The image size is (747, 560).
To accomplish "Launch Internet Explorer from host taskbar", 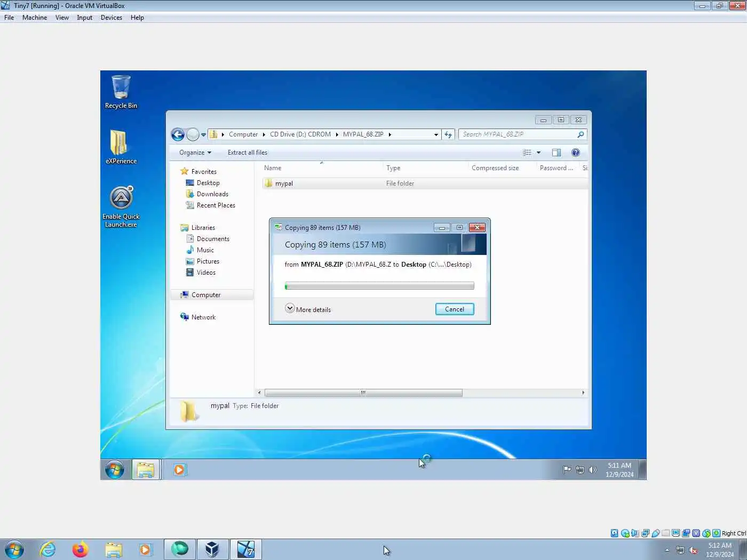I will 48,549.
